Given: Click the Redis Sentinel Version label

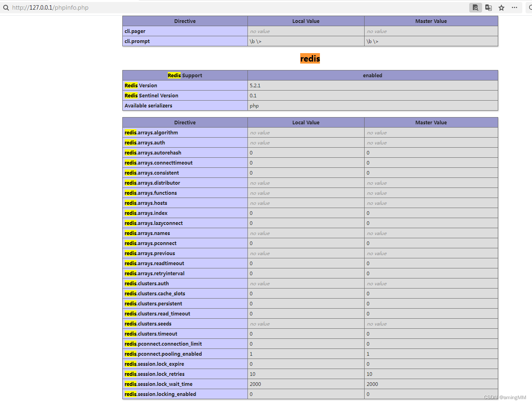Looking at the screenshot, I should [151, 96].
